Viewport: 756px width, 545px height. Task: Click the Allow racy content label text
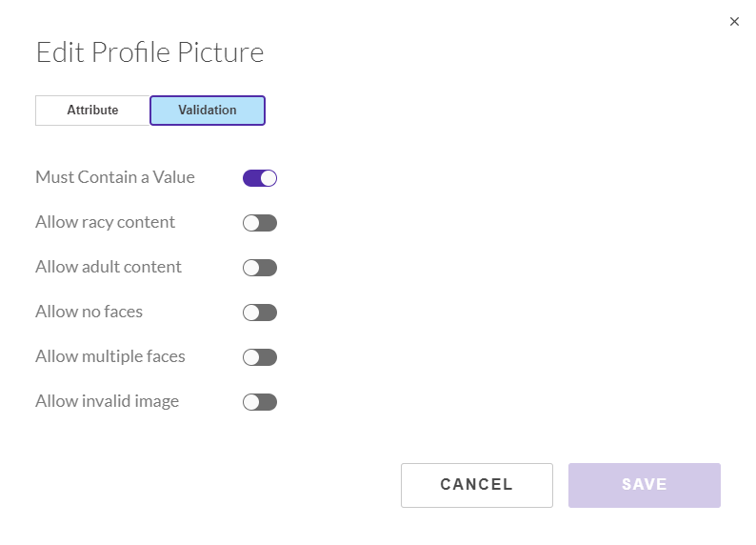tap(105, 222)
